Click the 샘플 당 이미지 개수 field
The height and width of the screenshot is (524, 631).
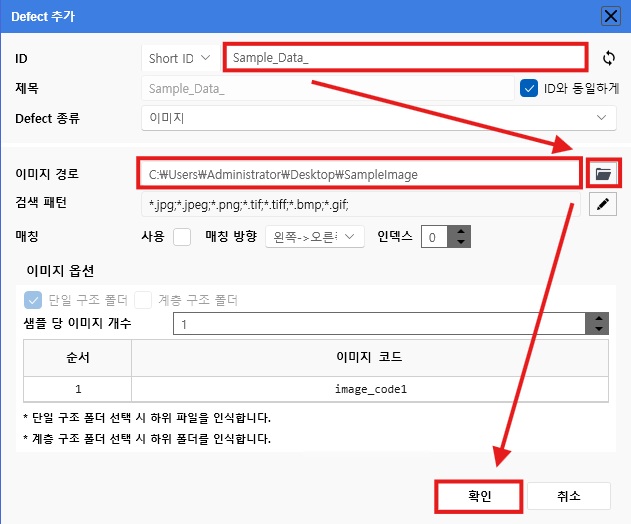(x=379, y=324)
